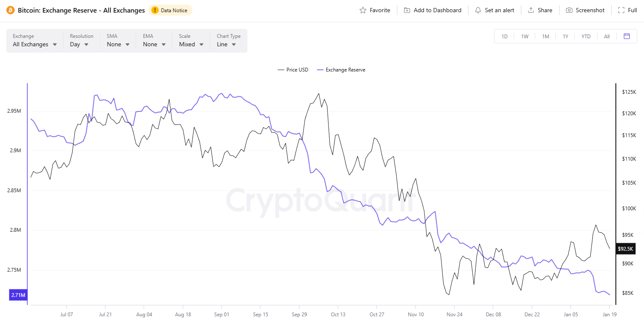Click the Data Notice warning badge
Viewport: 644px width, 323px height.
pyautogui.click(x=171, y=10)
